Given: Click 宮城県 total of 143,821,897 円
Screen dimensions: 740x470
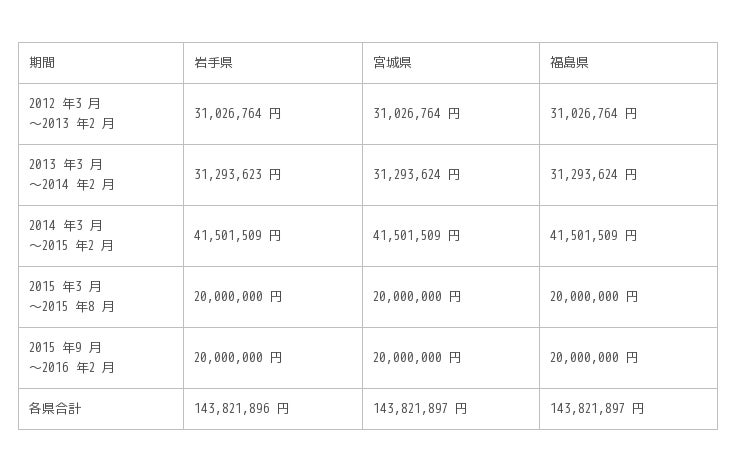Looking at the screenshot, I should click(420, 409).
